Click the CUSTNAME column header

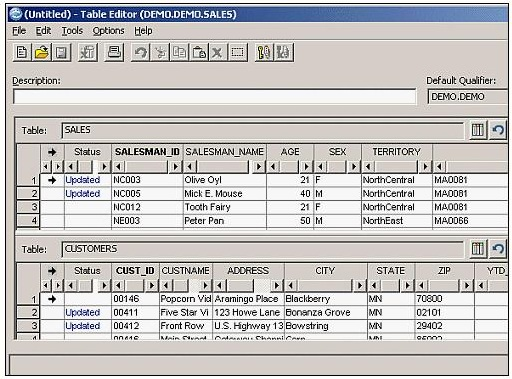point(186,271)
